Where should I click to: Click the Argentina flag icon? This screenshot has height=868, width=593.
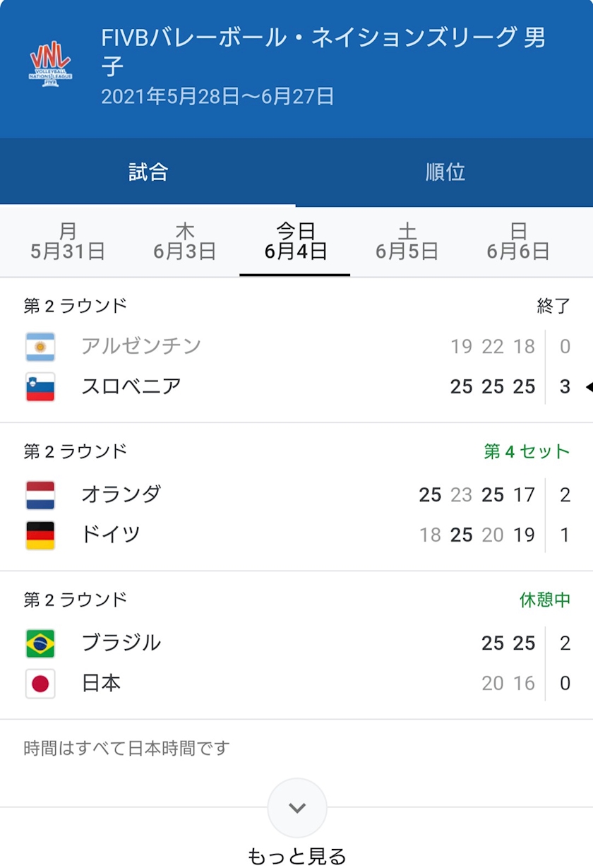(40, 347)
